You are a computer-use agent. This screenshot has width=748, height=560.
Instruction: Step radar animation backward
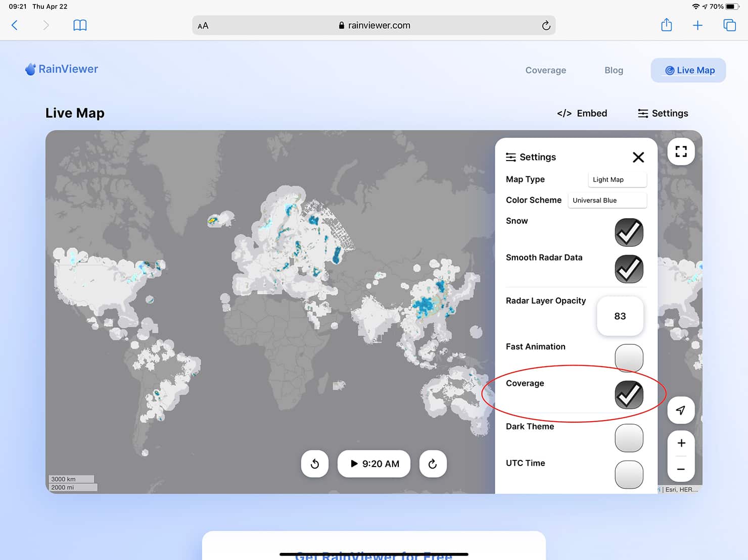(x=315, y=464)
